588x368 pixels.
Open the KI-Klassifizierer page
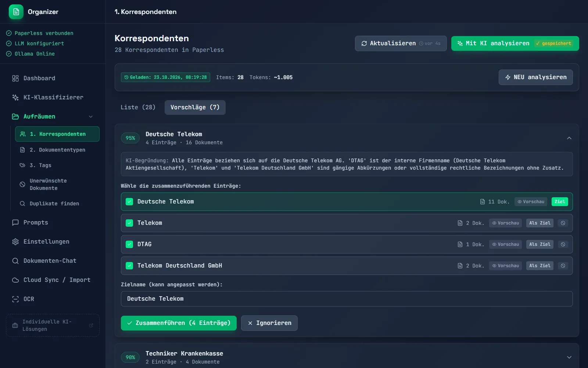pos(53,97)
